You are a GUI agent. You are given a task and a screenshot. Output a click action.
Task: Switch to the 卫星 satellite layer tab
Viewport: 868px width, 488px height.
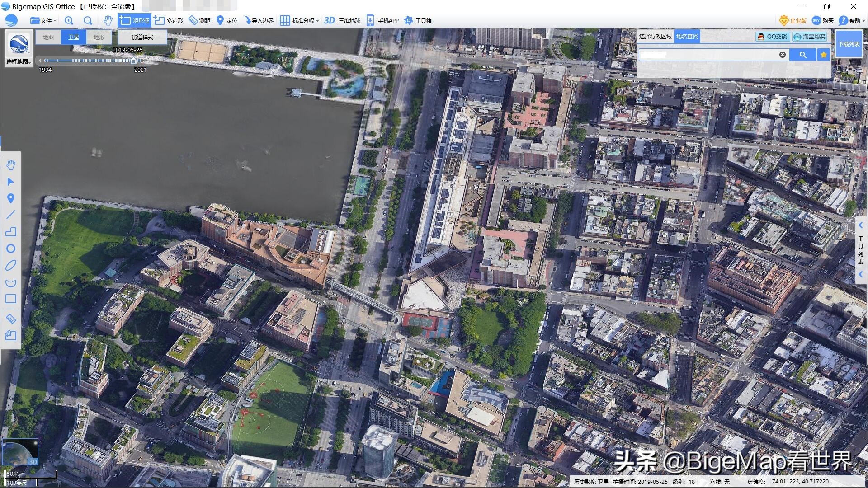tap(74, 37)
